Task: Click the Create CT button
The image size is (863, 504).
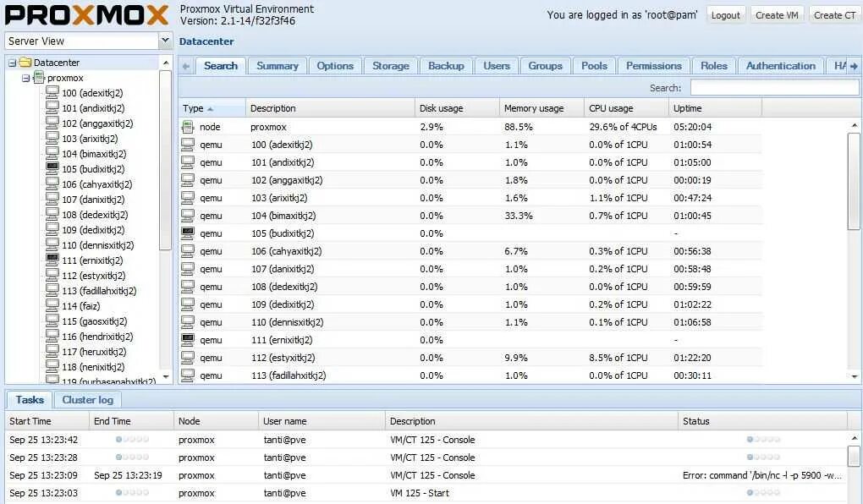Action: 834,15
